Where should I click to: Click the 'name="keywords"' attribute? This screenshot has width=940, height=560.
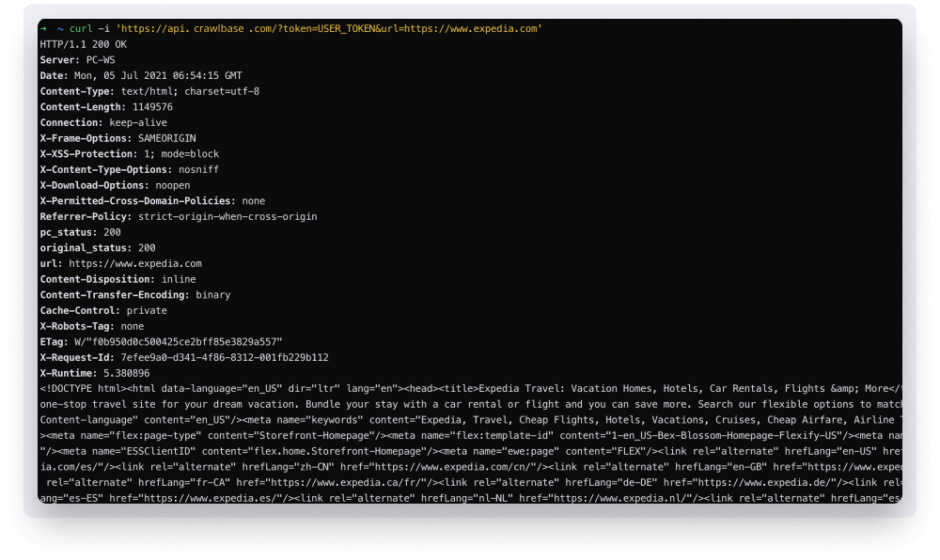[317, 420]
